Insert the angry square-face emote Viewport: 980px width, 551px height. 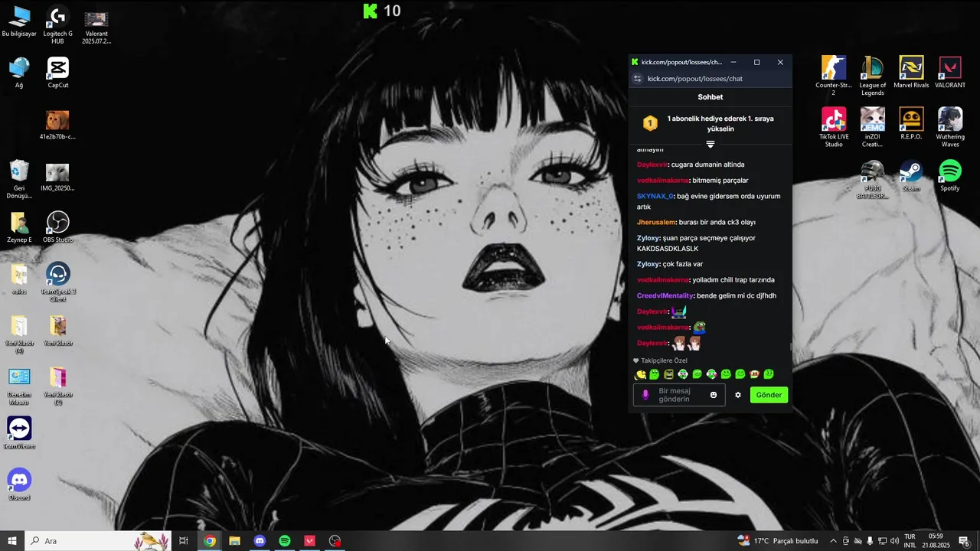pyautogui.click(x=668, y=374)
